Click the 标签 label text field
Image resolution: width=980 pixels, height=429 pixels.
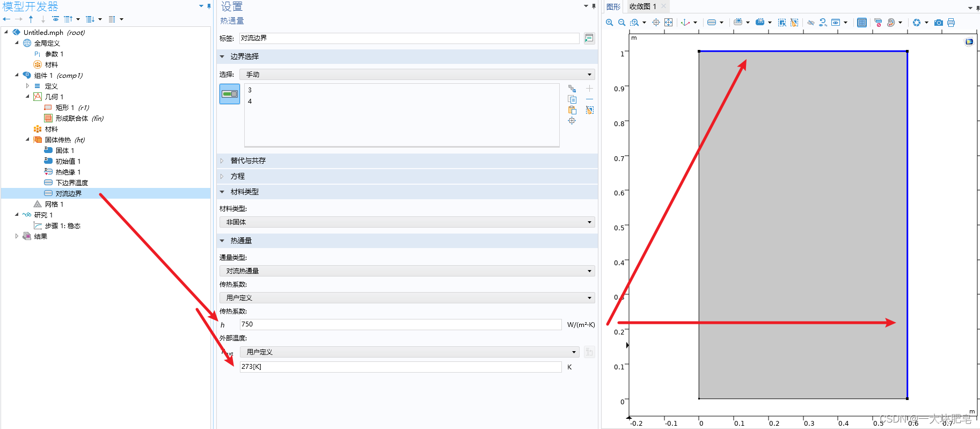tap(409, 38)
